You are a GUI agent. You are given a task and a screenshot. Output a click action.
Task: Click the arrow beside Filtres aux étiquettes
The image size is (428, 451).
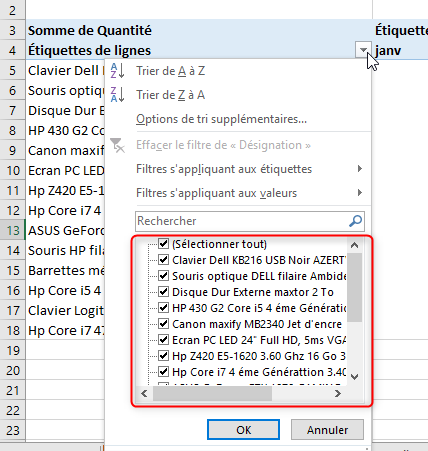pyautogui.click(x=360, y=169)
